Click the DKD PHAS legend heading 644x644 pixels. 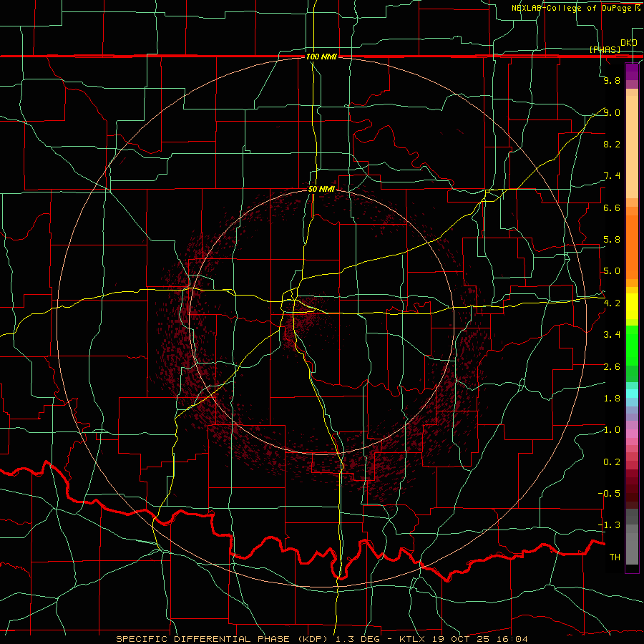(x=613, y=46)
